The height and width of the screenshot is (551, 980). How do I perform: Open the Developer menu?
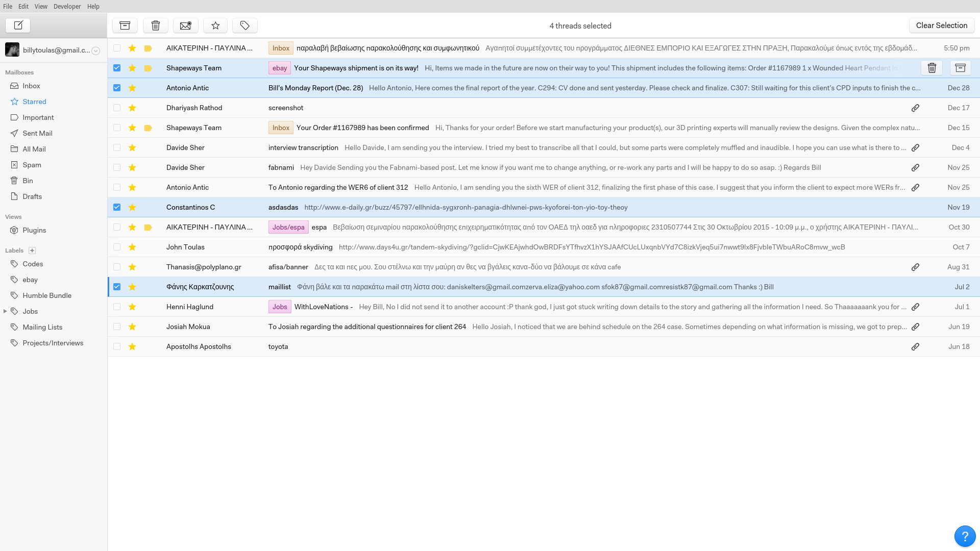(x=67, y=6)
